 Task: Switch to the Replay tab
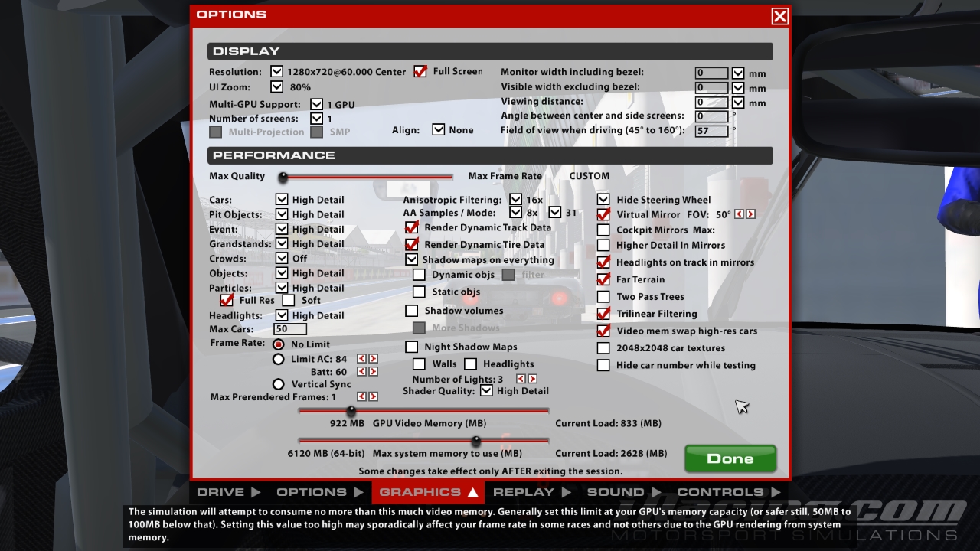[x=532, y=492]
